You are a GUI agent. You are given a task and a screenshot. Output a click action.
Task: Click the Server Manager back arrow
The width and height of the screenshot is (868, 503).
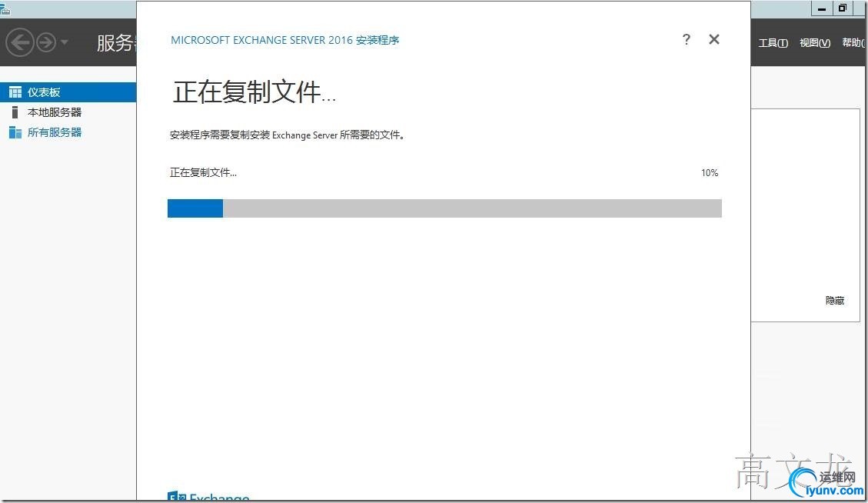20,42
